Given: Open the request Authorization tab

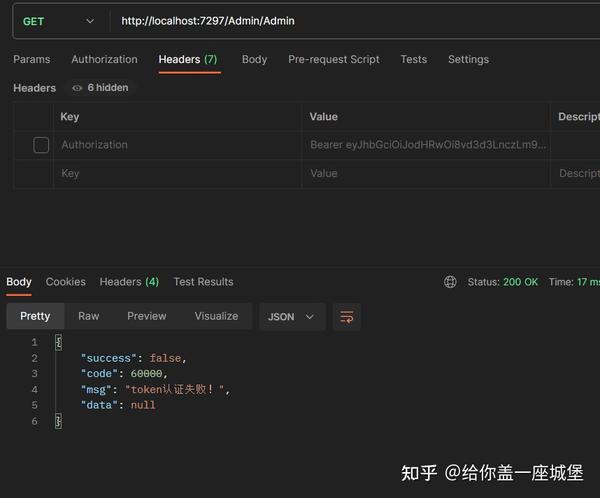Looking at the screenshot, I should 104,60.
